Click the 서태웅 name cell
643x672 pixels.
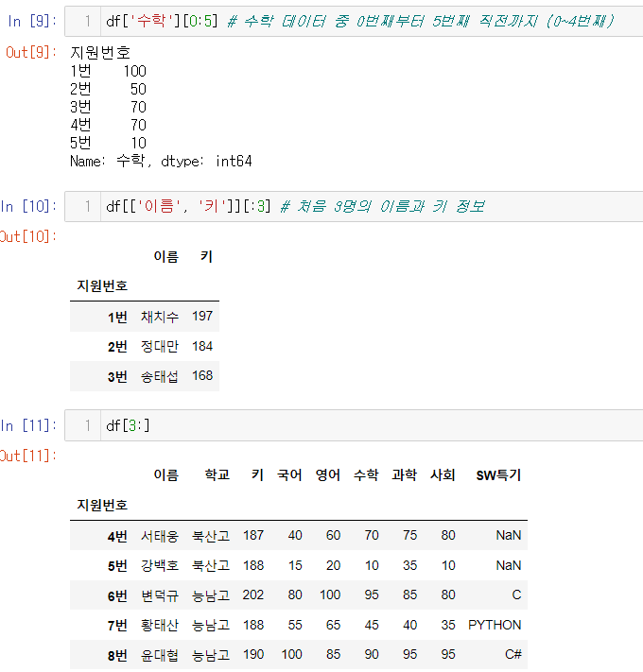160,536
